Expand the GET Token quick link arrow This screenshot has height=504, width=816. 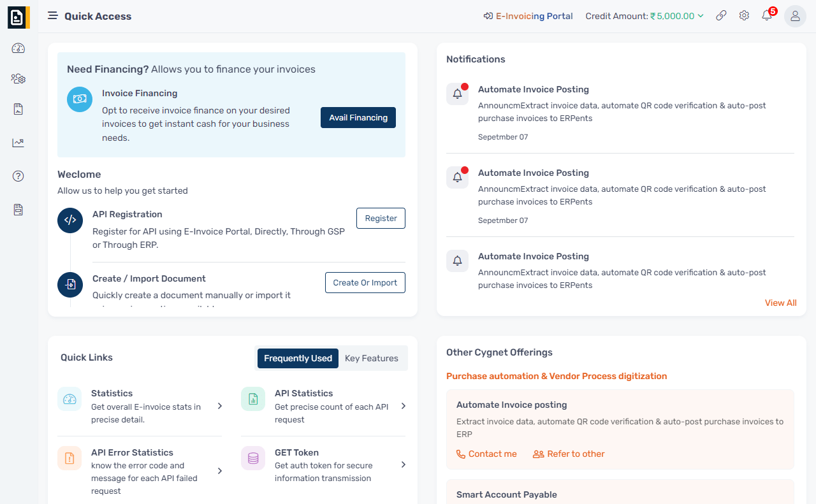point(403,464)
